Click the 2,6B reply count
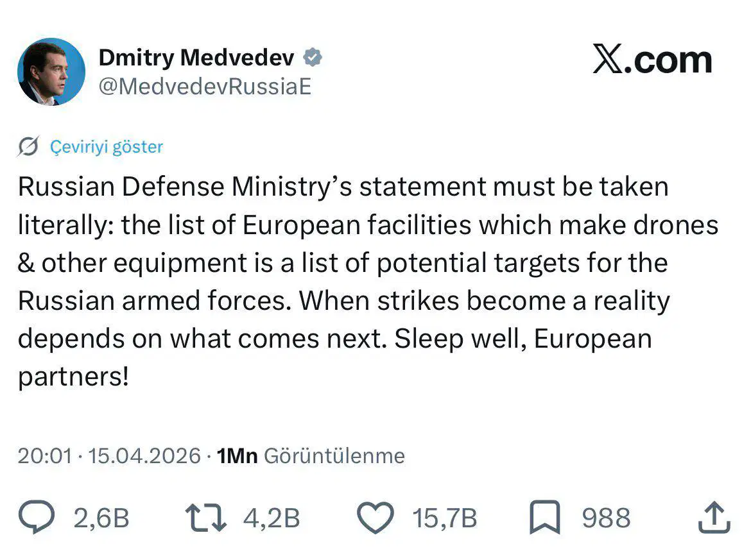 pos(101,518)
